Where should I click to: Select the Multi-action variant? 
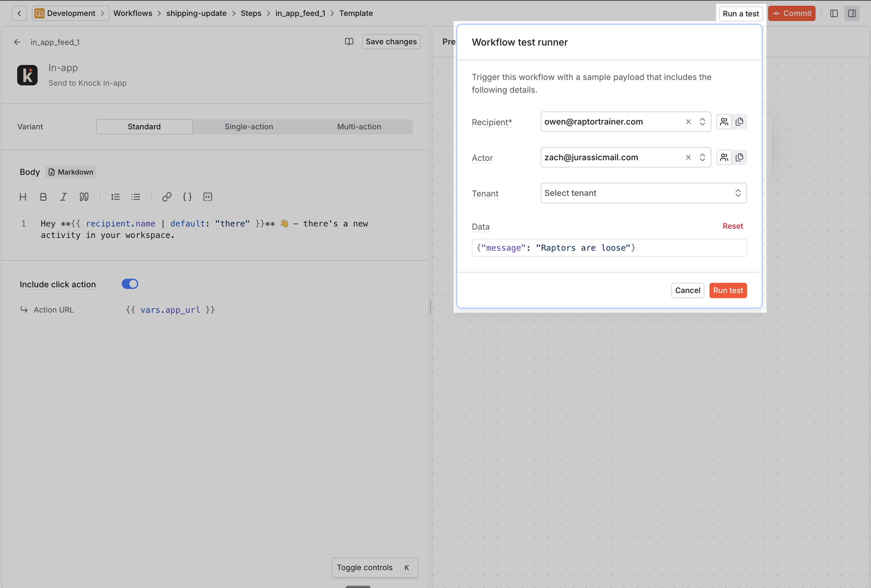[x=359, y=127]
